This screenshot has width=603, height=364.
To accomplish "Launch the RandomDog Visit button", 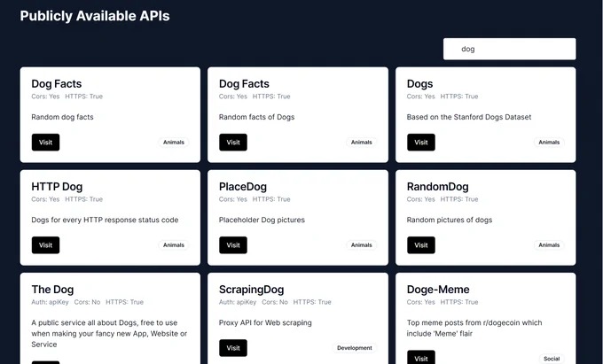I will coord(420,245).
